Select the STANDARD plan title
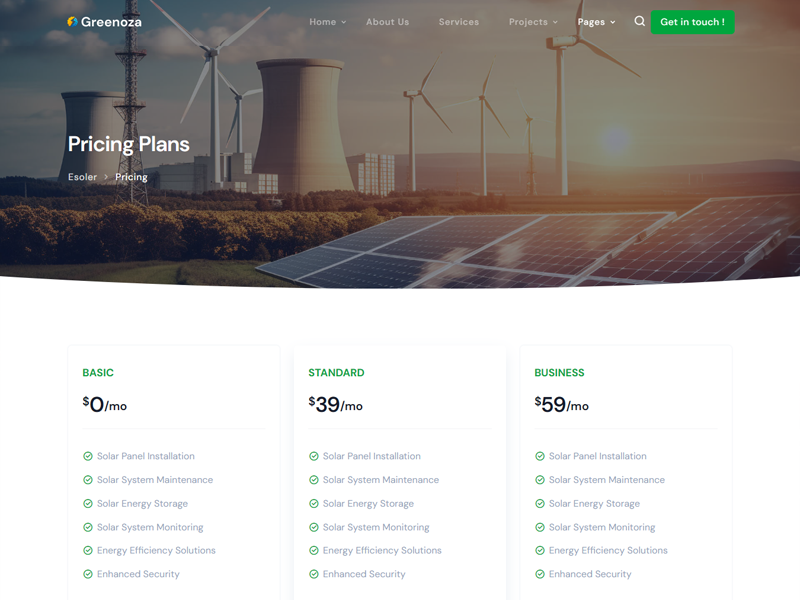 pyautogui.click(x=336, y=372)
